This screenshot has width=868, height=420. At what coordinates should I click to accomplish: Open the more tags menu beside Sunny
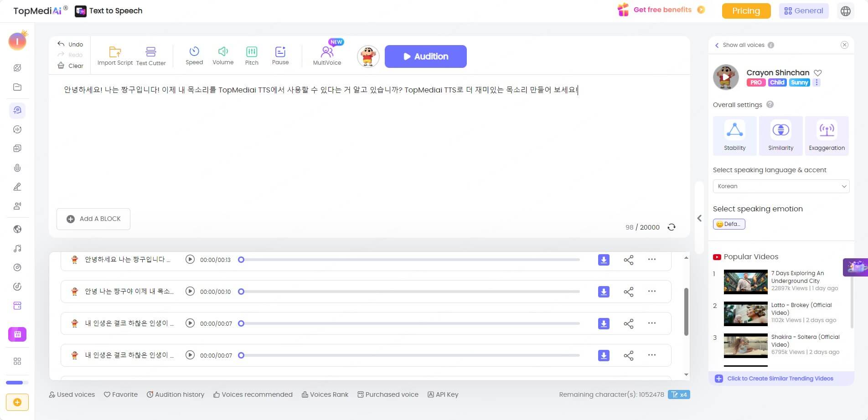(817, 82)
